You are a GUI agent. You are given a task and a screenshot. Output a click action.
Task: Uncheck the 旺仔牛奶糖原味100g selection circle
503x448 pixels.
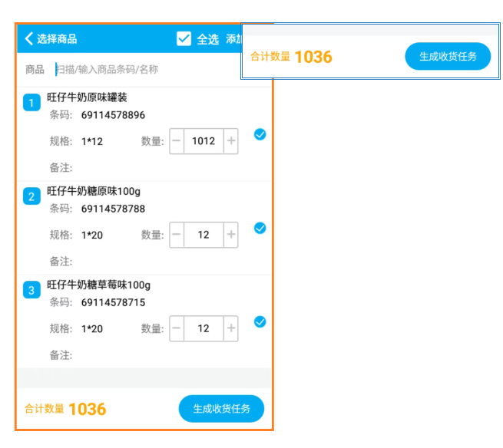(260, 228)
